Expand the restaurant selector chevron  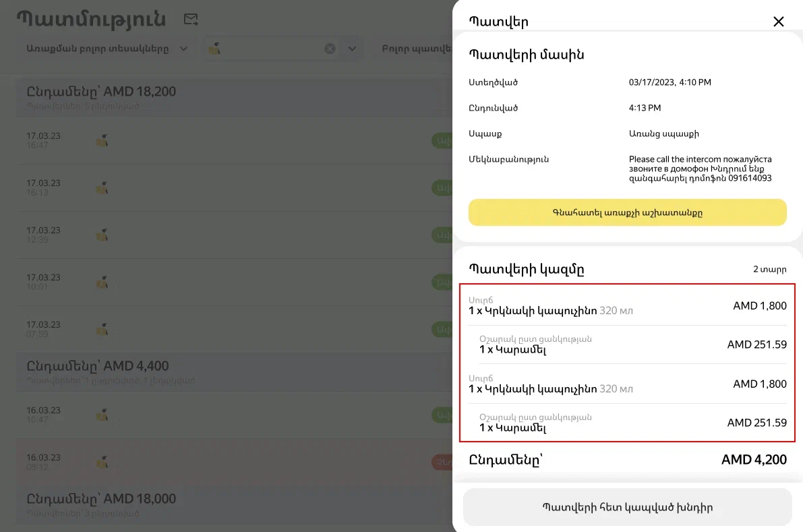tap(351, 49)
